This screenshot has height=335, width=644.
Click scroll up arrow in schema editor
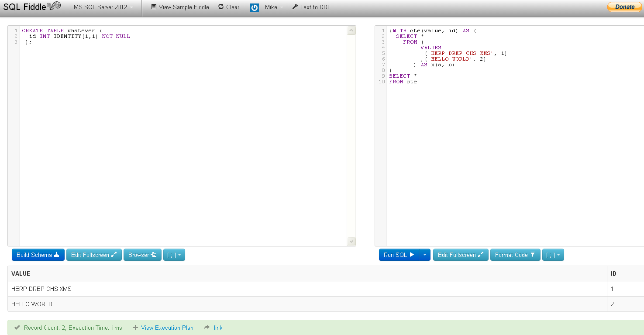point(351,31)
